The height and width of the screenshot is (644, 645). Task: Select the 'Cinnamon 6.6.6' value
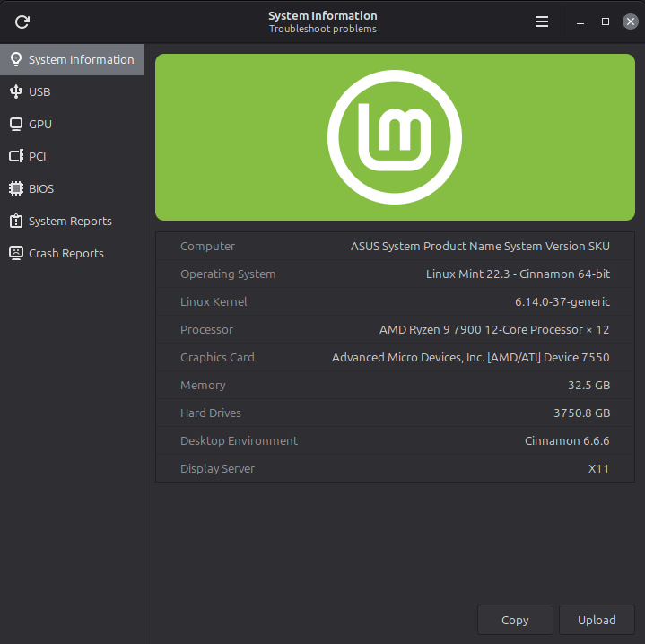pos(567,441)
